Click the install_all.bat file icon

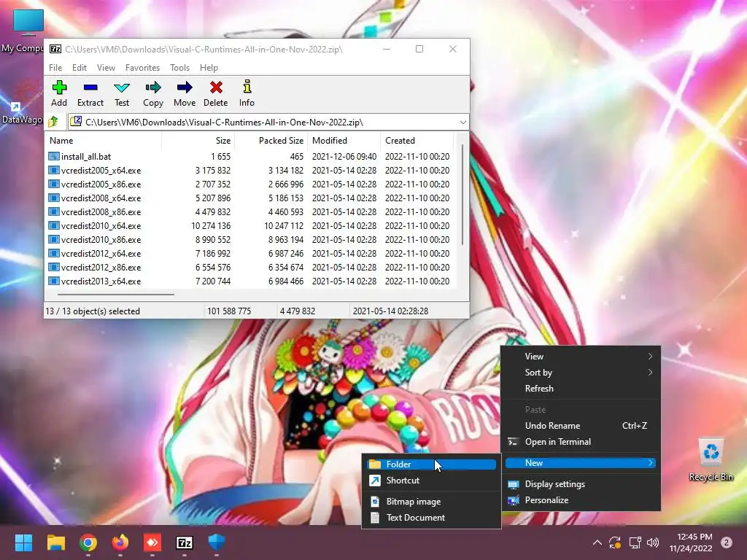tap(54, 156)
